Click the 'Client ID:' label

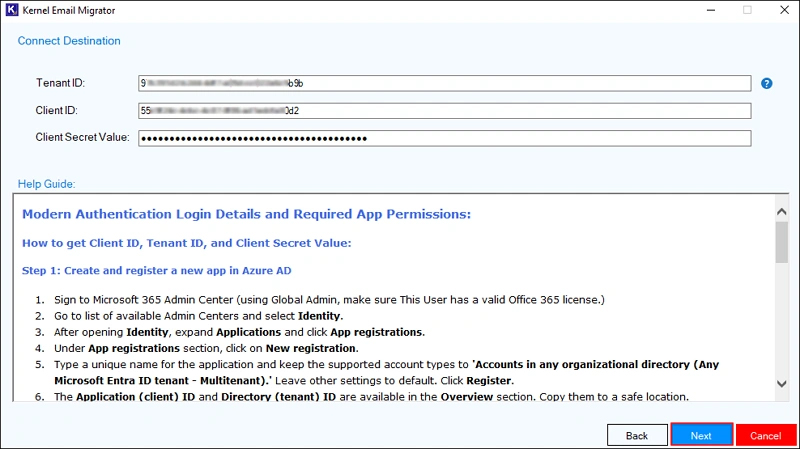(x=56, y=110)
